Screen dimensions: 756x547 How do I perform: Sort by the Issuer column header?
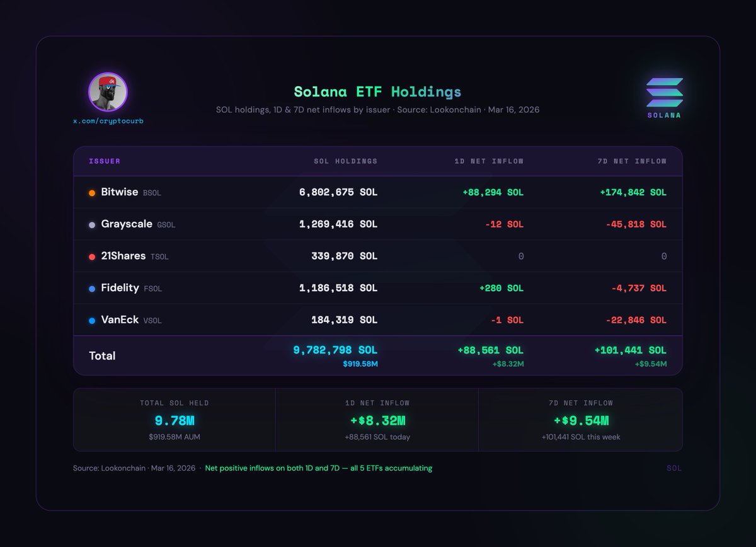click(105, 161)
